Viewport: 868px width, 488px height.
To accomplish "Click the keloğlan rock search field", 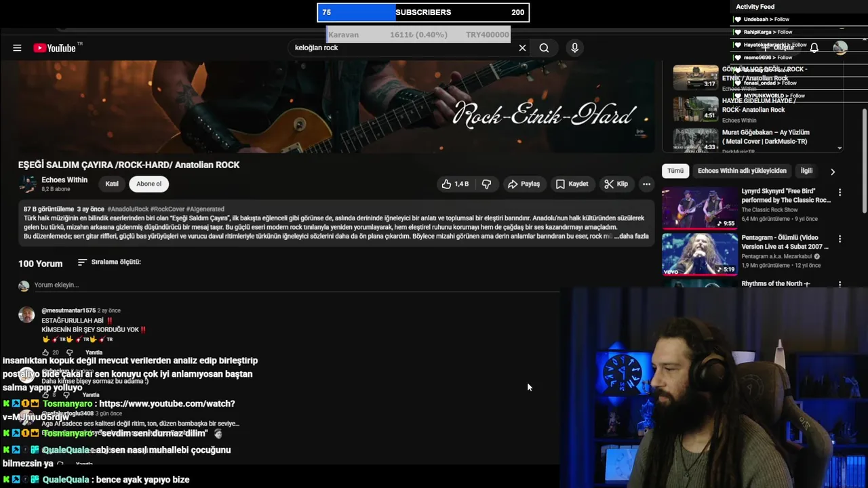I will 403,48.
